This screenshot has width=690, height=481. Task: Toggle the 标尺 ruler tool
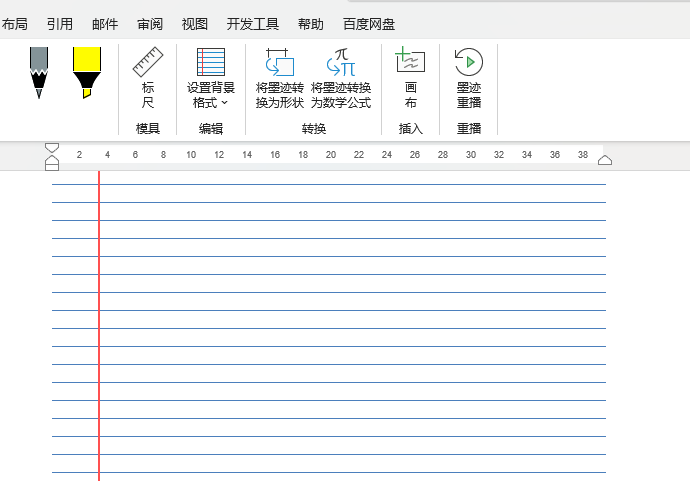tap(148, 78)
